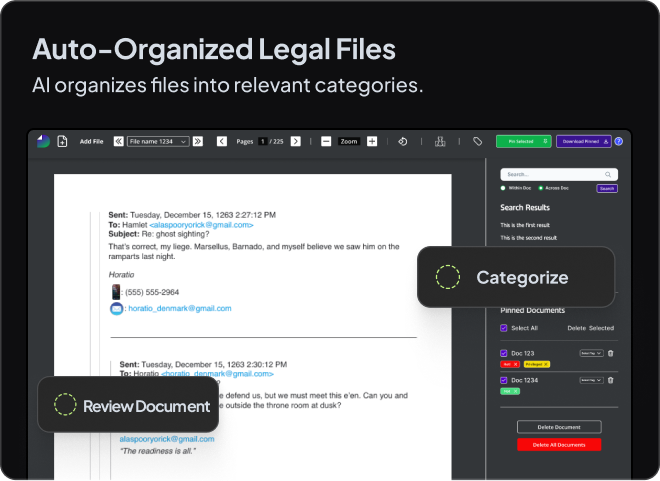Click the help question mark icon
The width and height of the screenshot is (660, 481).
pyautogui.click(x=618, y=142)
